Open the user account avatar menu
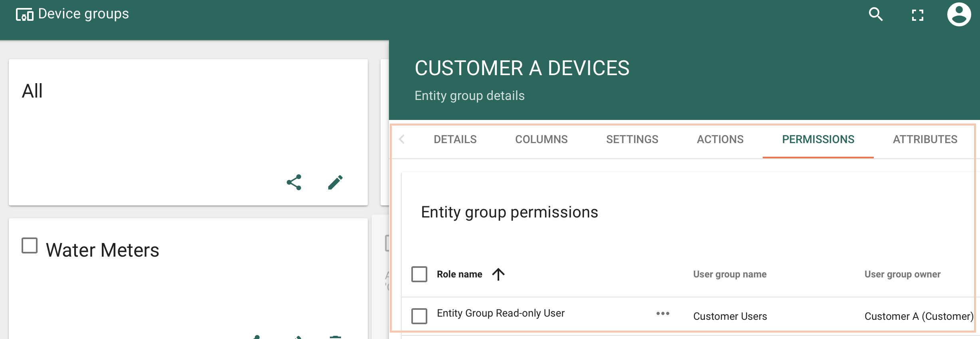Image resolution: width=980 pixels, height=339 pixels. tap(959, 14)
